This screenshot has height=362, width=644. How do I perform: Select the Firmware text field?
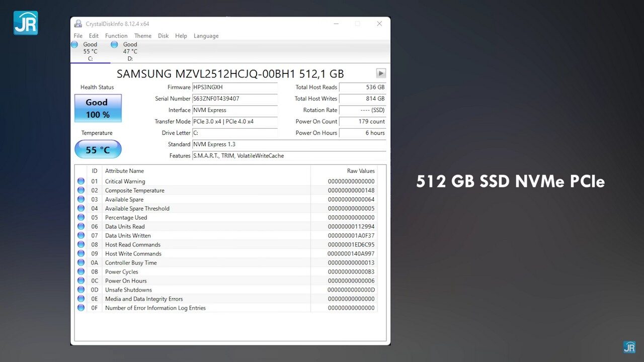235,87
